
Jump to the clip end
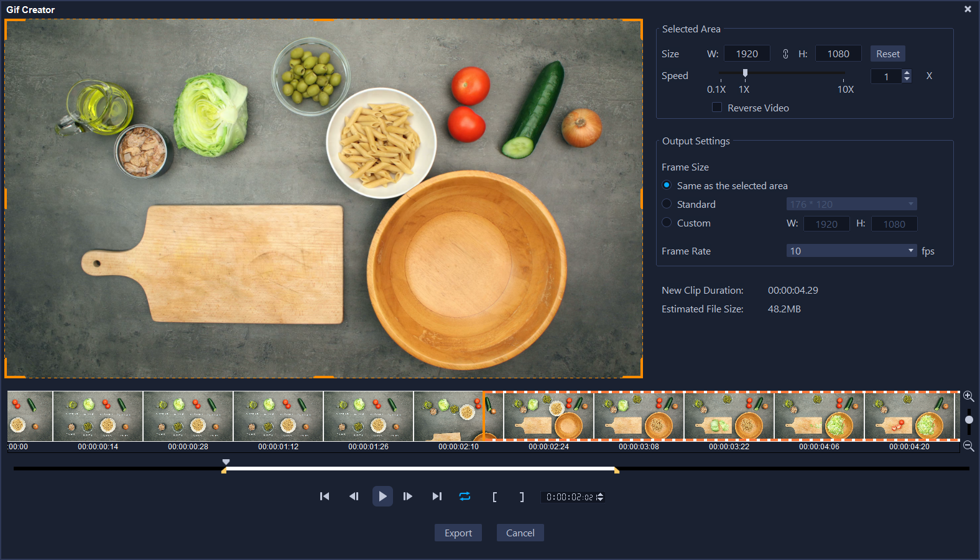click(437, 497)
